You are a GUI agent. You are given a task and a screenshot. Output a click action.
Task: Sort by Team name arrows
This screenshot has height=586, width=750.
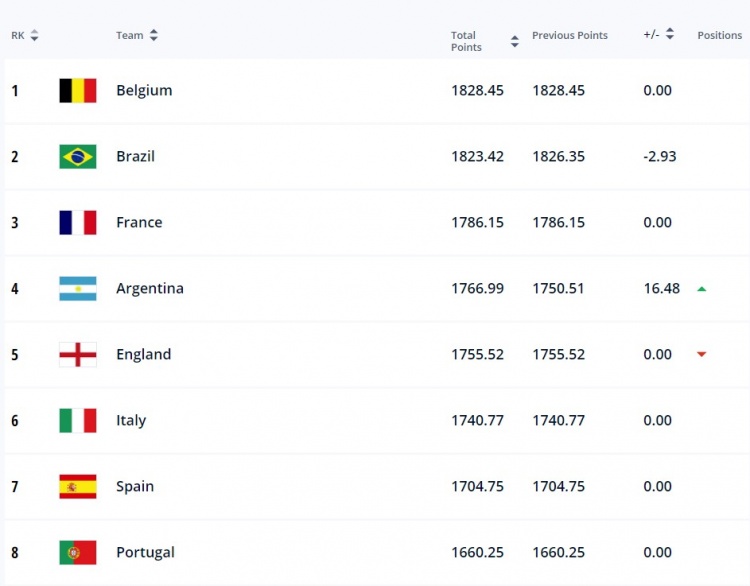[154, 35]
